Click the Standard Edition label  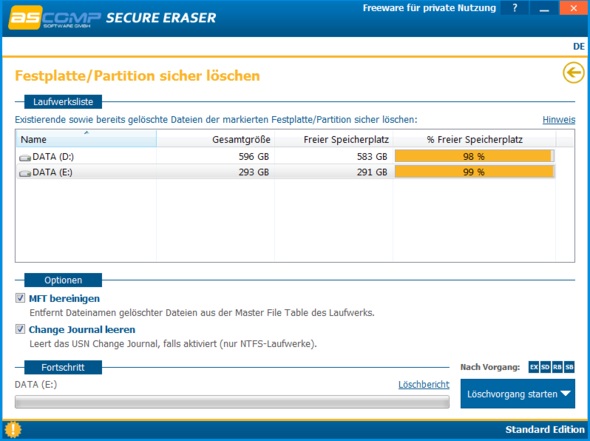(545, 429)
